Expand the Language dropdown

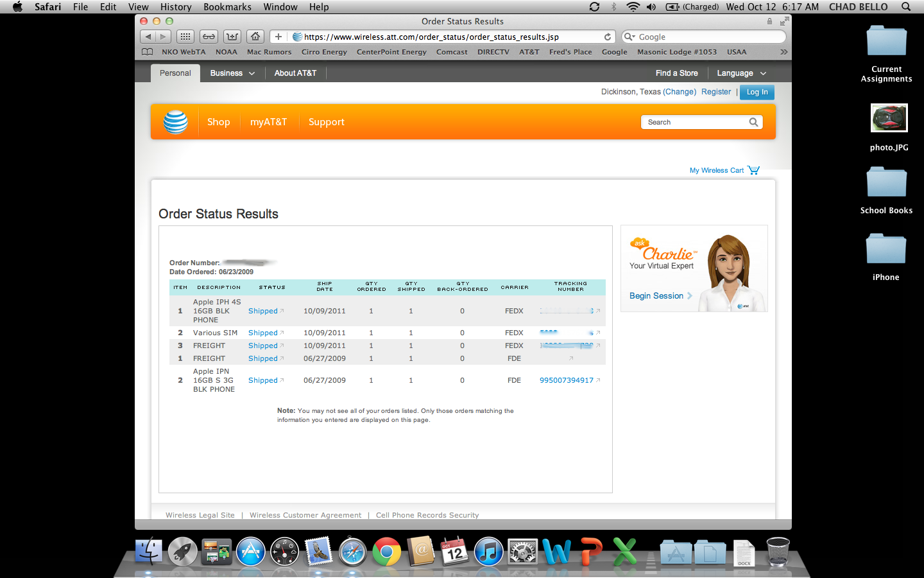742,73
